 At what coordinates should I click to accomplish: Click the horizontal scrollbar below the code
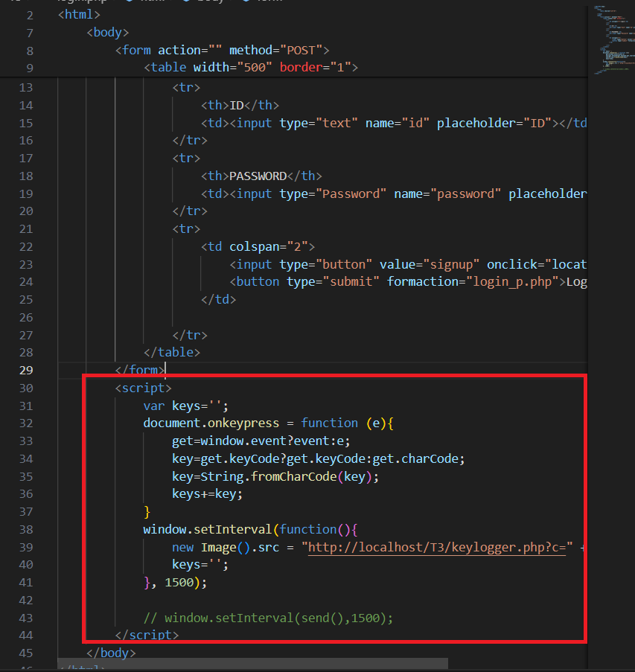[x=252, y=663]
